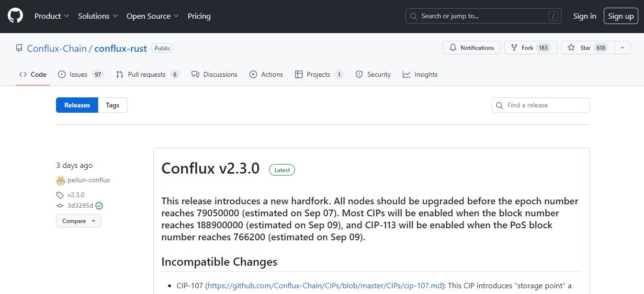Expand the star lists dropdown arrow
The image size is (644, 294).
point(622,47)
